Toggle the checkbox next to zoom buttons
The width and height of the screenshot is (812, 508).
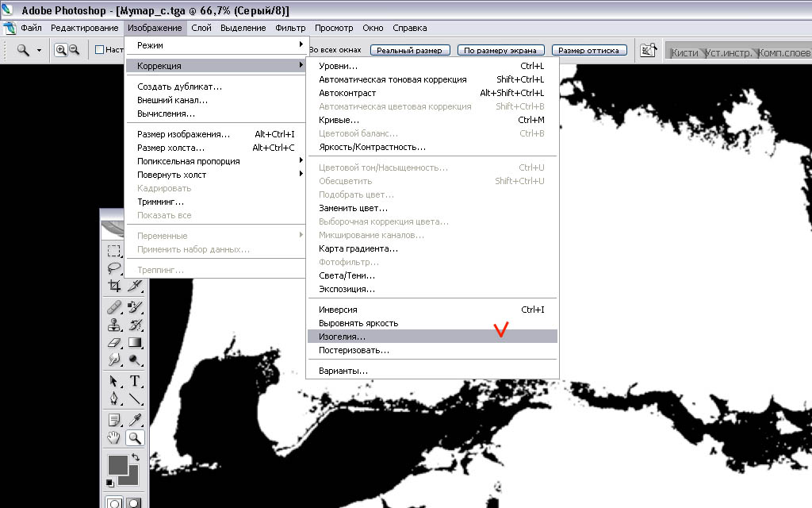[100, 50]
